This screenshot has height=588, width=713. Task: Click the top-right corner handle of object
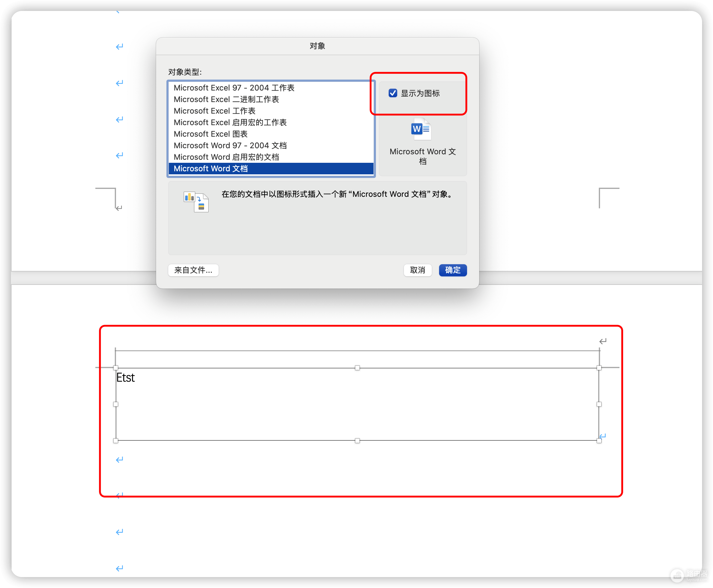599,367
